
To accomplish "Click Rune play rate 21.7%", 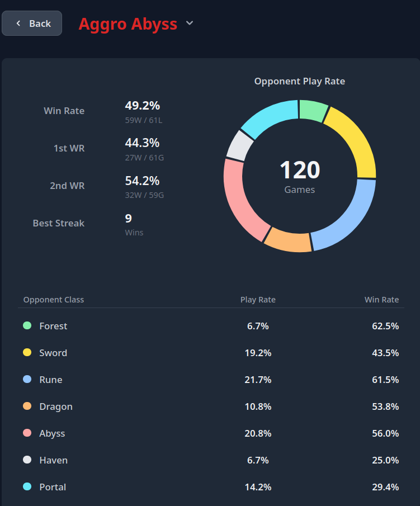I will (258, 380).
